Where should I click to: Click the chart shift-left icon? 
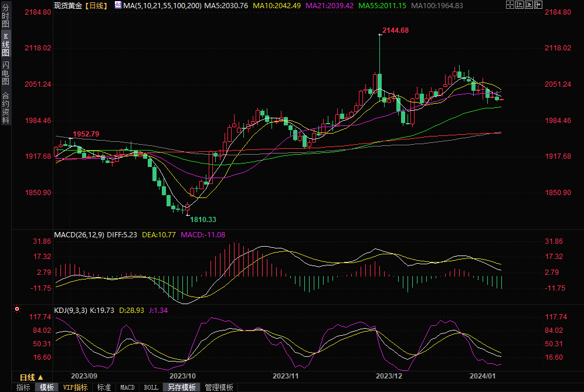pos(520,5)
